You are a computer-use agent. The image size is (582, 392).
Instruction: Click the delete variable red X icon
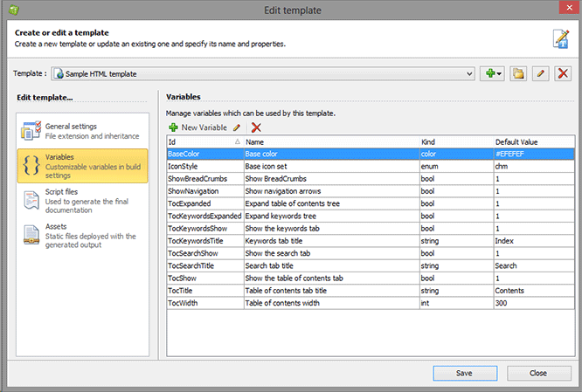point(256,127)
